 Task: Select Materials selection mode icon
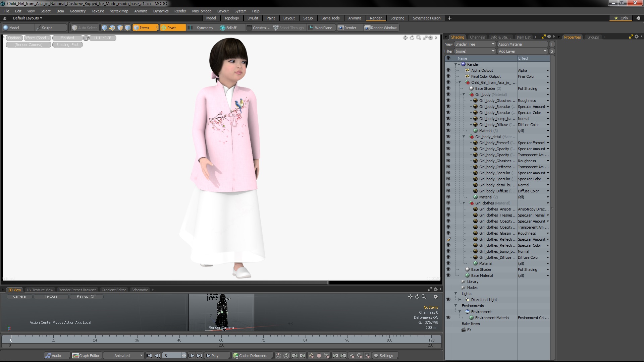pyautogui.click(x=127, y=28)
